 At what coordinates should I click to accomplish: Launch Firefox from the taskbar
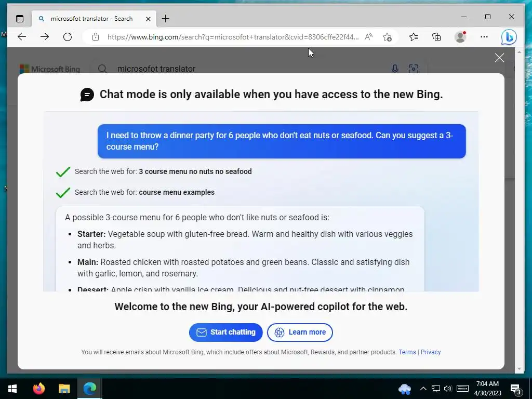point(38,389)
